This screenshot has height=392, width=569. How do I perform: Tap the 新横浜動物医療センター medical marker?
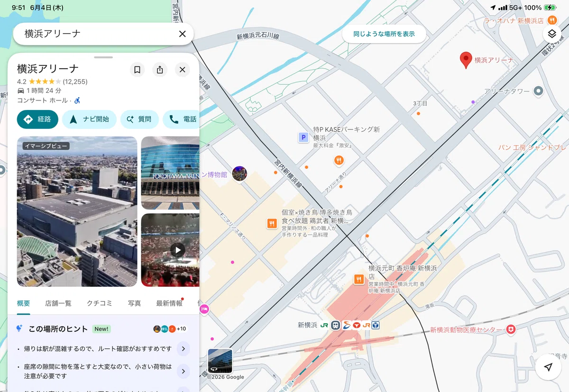point(511,329)
